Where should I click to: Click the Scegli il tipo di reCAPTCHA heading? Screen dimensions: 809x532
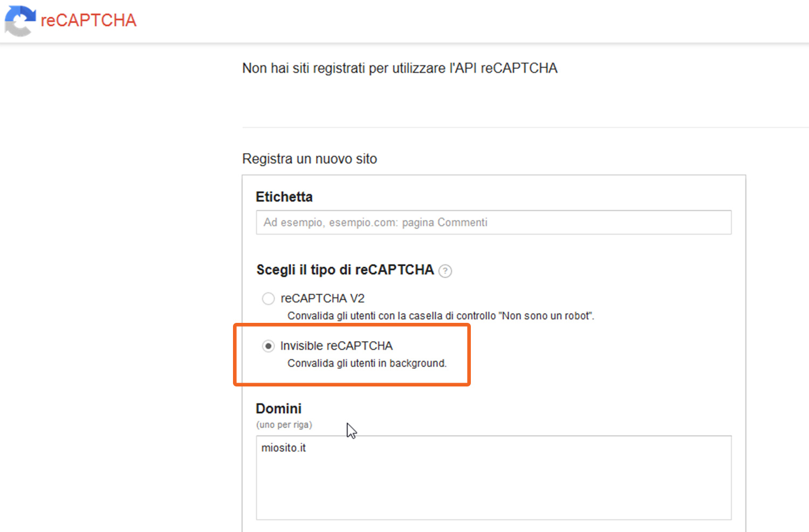point(345,270)
